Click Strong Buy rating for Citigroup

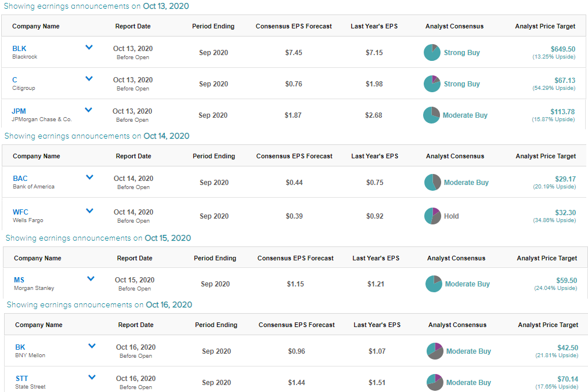click(x=461, y=84)
